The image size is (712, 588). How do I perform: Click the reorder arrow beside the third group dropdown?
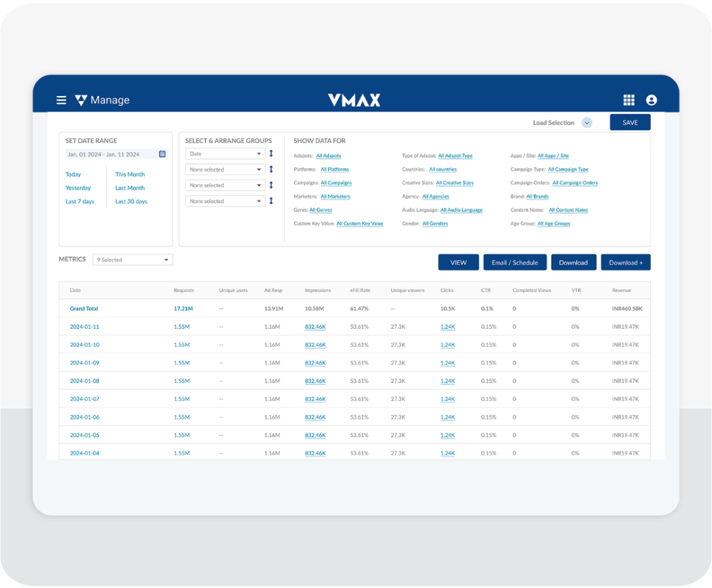[271, 185]
